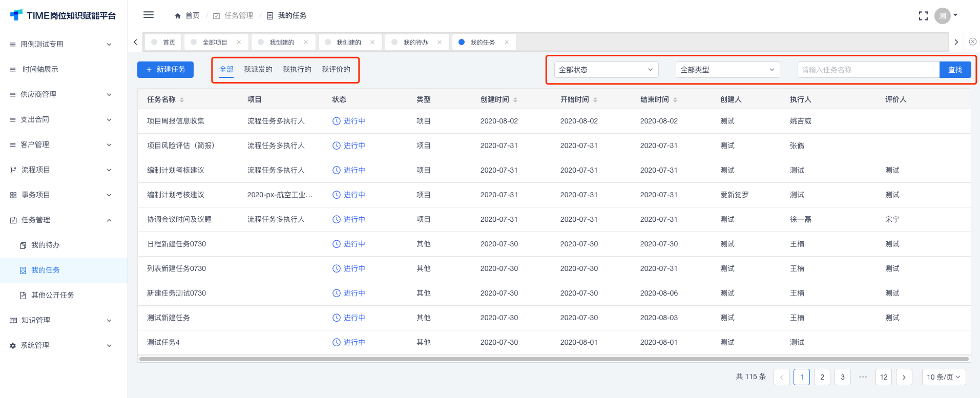Close the 我的任务 tab

tap(507, 43)
